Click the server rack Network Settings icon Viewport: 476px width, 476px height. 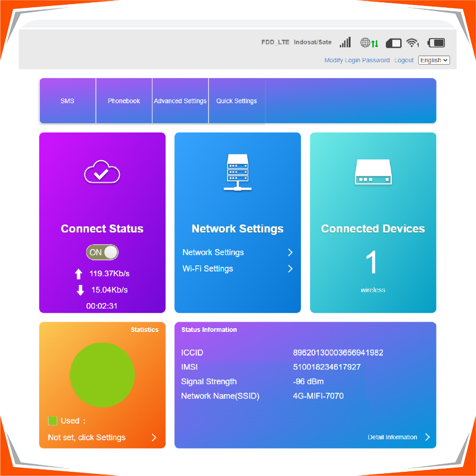click(x=237, y=173)
